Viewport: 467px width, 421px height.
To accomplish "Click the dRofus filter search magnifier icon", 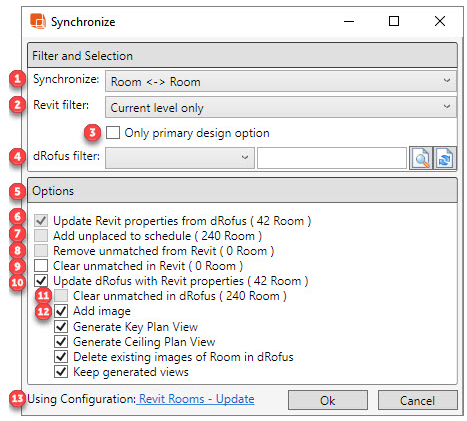I will (x=421, y=158).
